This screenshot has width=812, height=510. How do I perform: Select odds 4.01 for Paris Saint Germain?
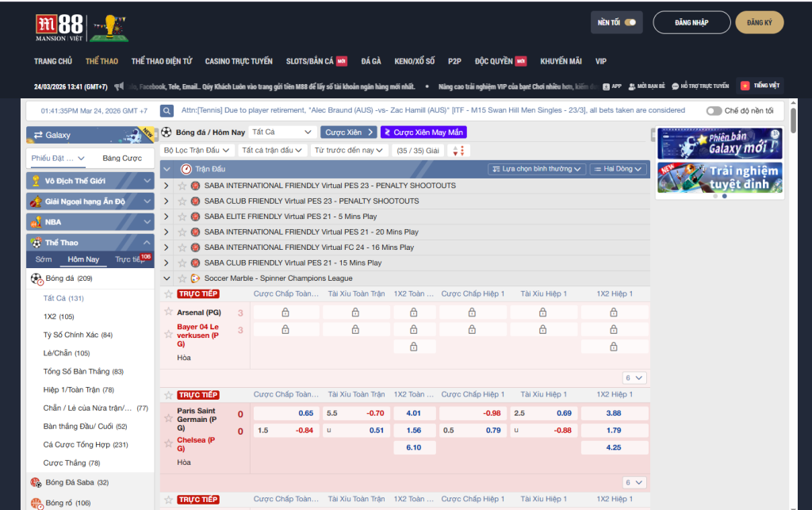tap(414, 413)
